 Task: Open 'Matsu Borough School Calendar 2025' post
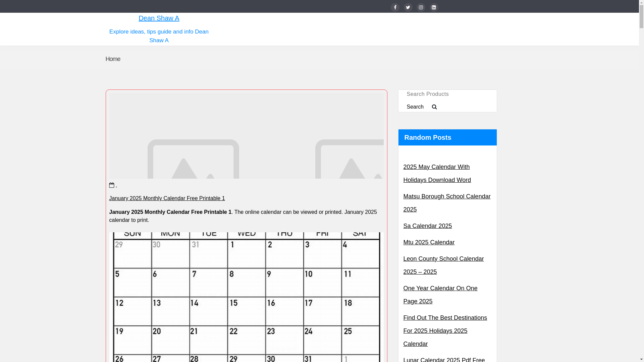[447, 203]
